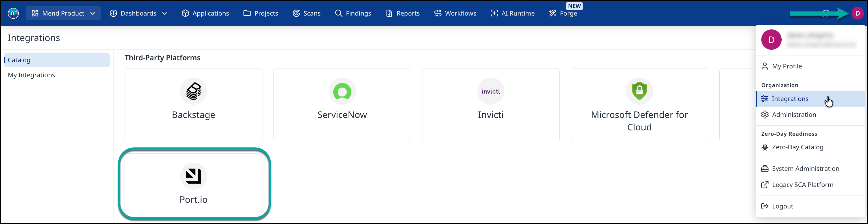Click the Zero-Day Catalog biohazard icon
868x224 pixels.
click(x=765, y=147)
